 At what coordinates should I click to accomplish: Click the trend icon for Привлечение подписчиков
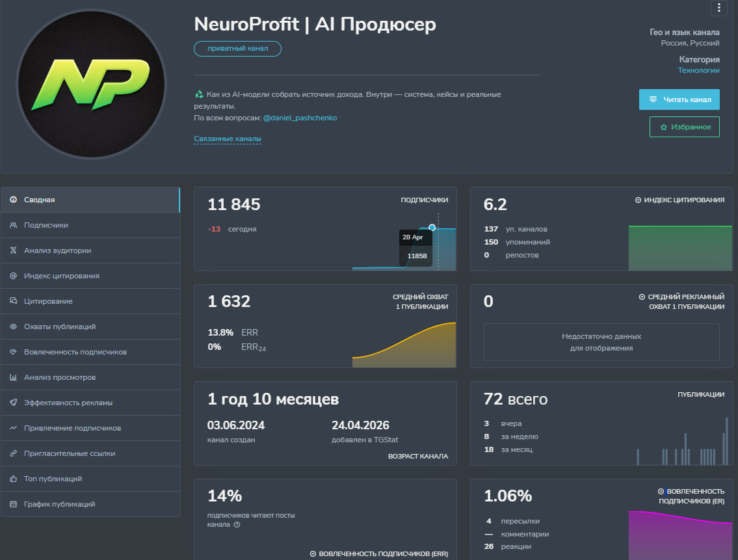coord(13,428)
